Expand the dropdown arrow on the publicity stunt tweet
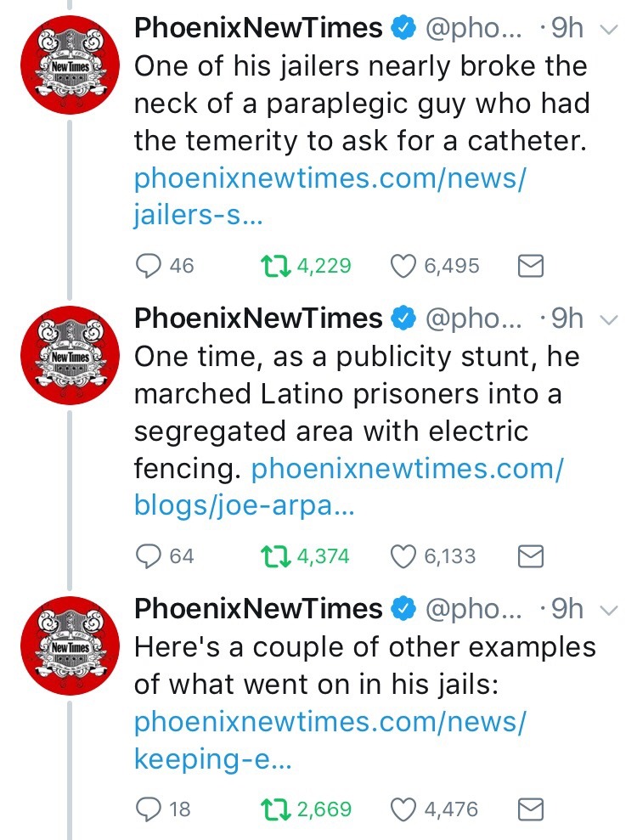 [606, 319]
